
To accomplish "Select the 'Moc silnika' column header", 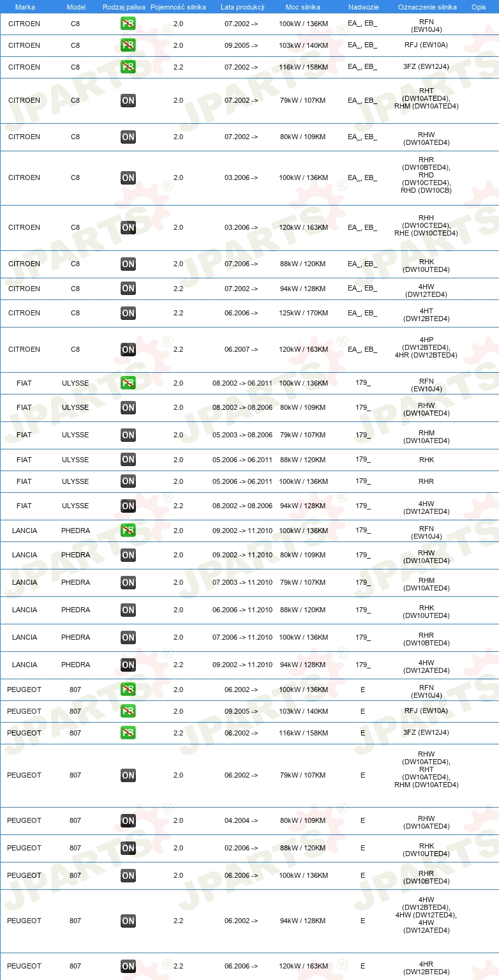I will [303, 7].
